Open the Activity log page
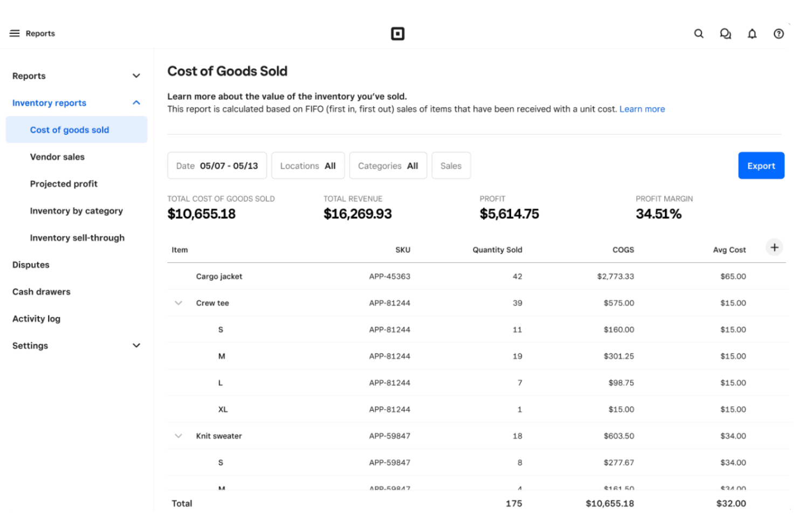The width and height of the screenshot is (798, 532). 36,319
